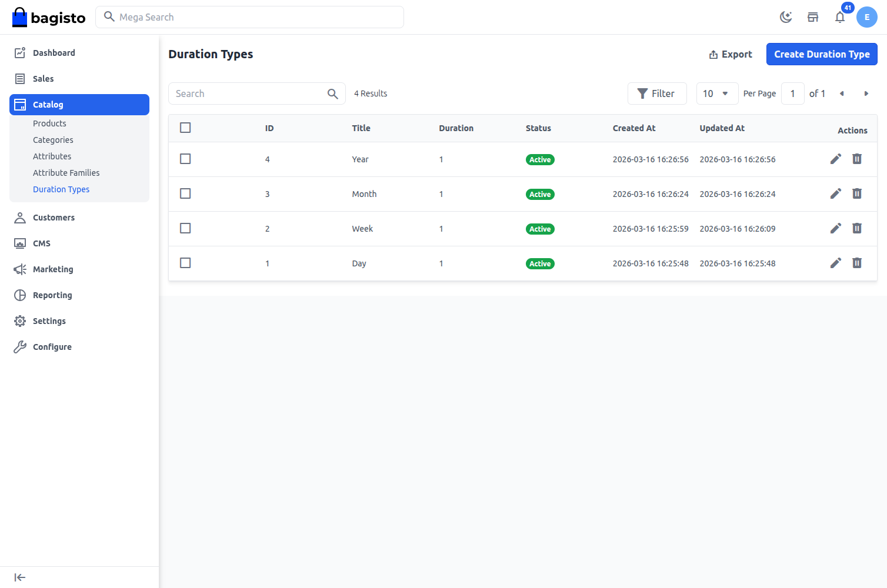Collapse the sidebar using bottom arrow icon
The height and width of the screenshot is (588, 887).
(20, 577)
